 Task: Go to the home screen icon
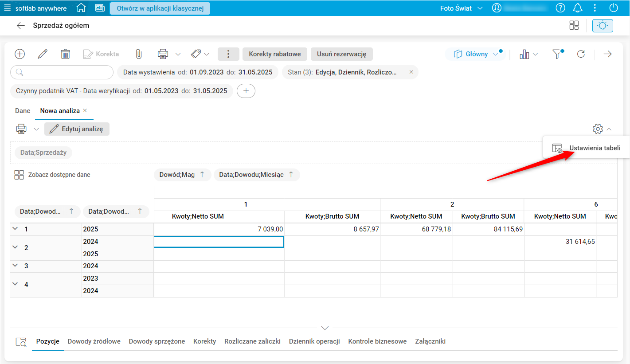click(81, 8)
